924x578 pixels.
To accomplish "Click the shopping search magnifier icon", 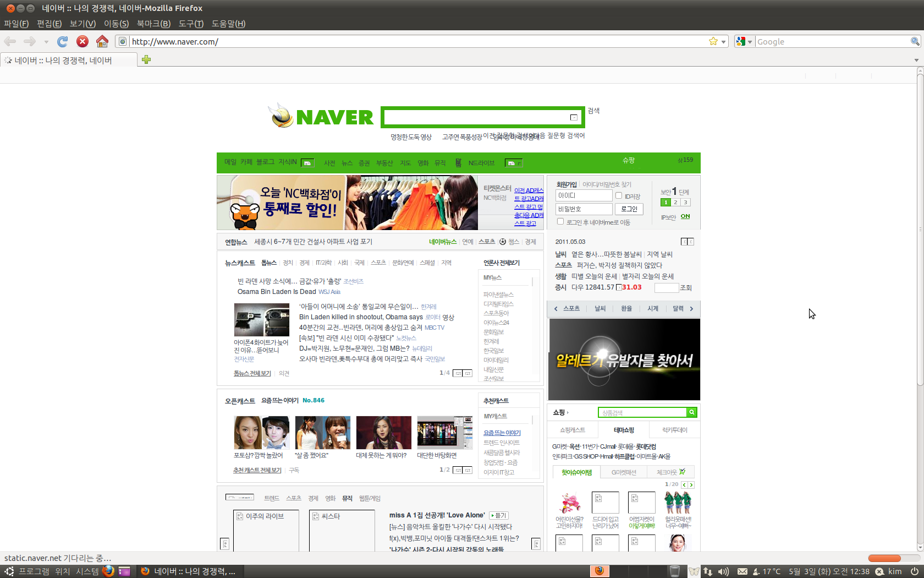I will coord(692,412).
